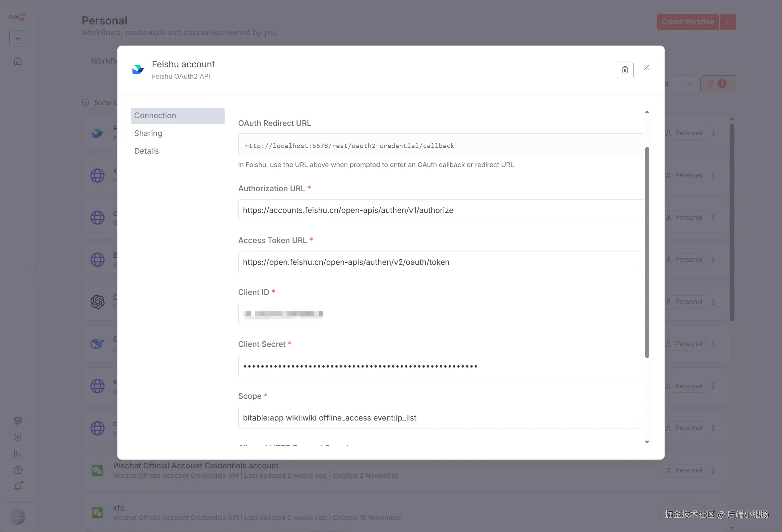Click the templates box icon in sidebar
This screenshot has width=782, height=532.
click(x=18, y=421)
